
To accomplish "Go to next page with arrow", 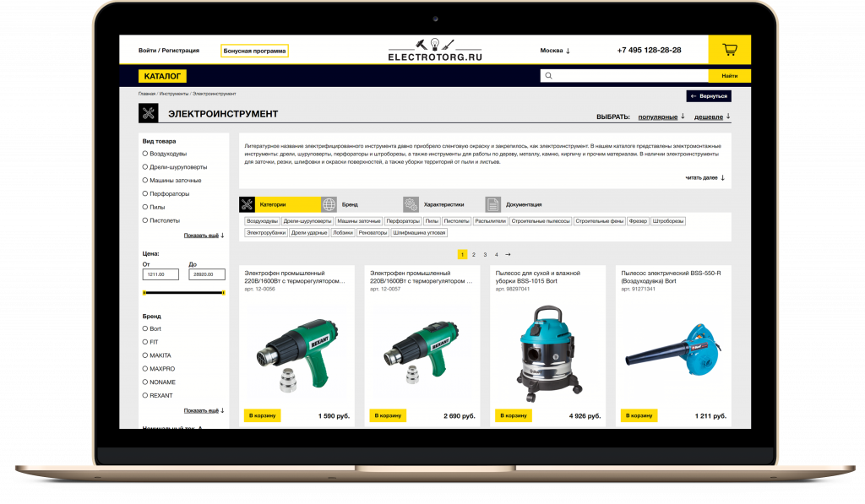I will (x=508, y=254).
